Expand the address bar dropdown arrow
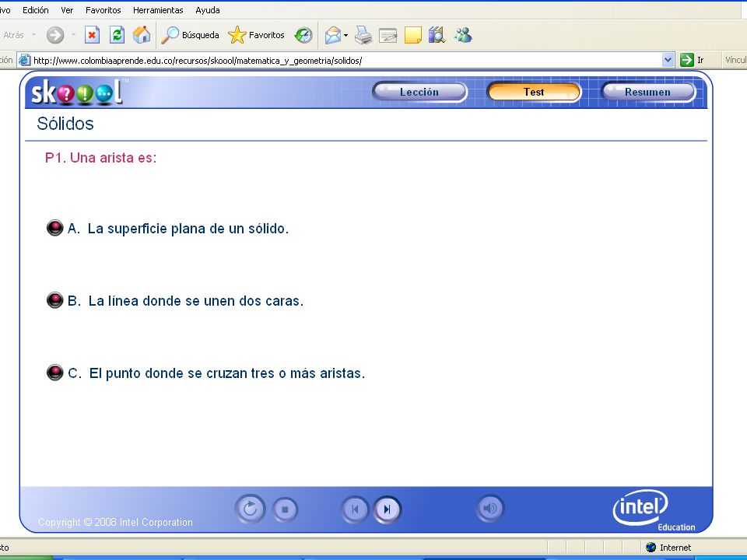This screenshot has height=560, width=747. 668,60
